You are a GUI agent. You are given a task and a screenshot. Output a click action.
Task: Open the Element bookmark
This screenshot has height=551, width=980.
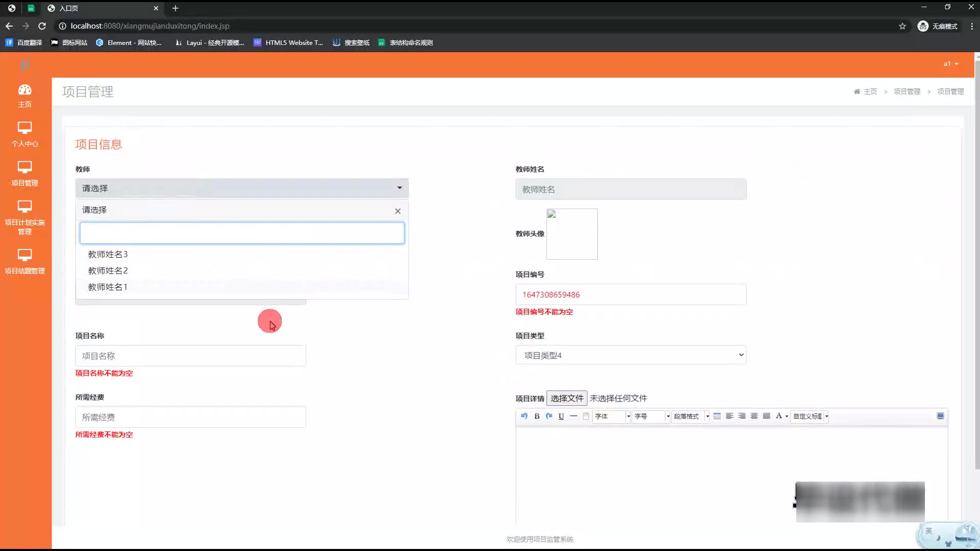point(129,43)
